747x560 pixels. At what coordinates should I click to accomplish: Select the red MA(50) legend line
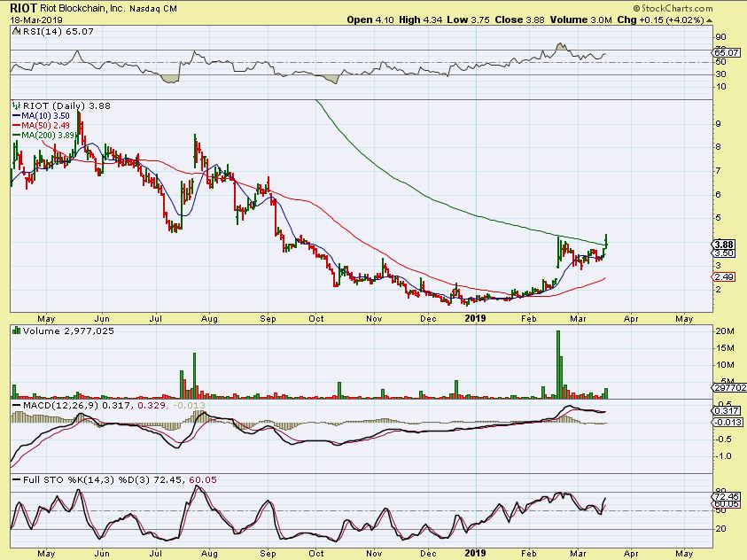[17, 126]
